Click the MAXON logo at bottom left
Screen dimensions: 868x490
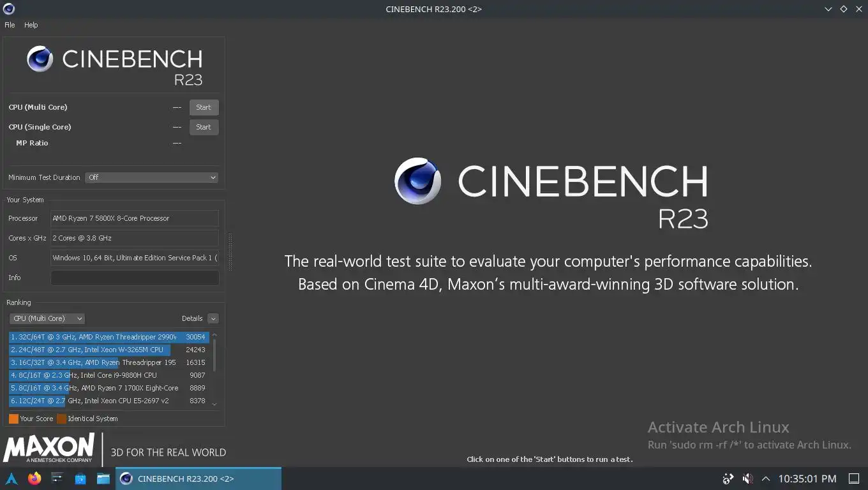49,448
